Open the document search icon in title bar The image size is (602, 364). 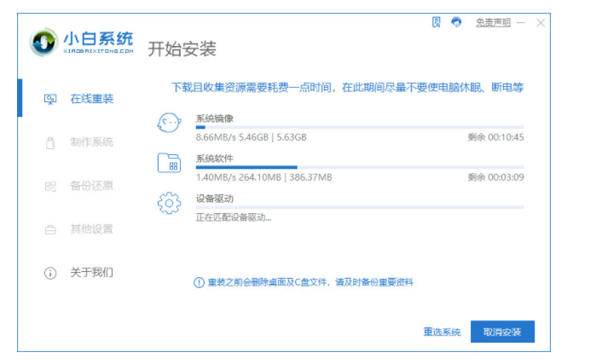pos(437,22)
